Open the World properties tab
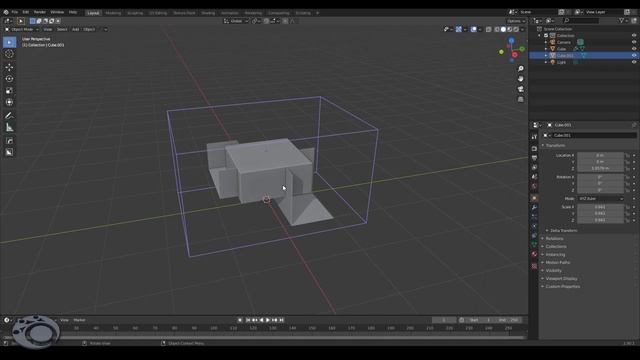 coord(534,187)
